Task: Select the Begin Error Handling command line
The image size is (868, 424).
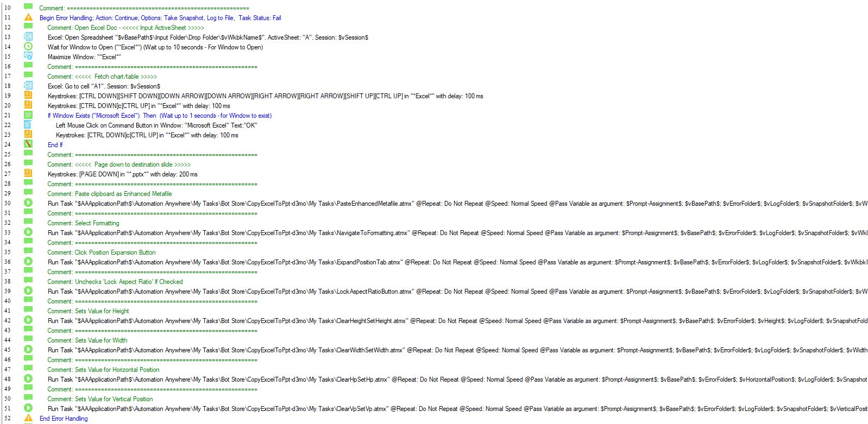Action: 160,18
